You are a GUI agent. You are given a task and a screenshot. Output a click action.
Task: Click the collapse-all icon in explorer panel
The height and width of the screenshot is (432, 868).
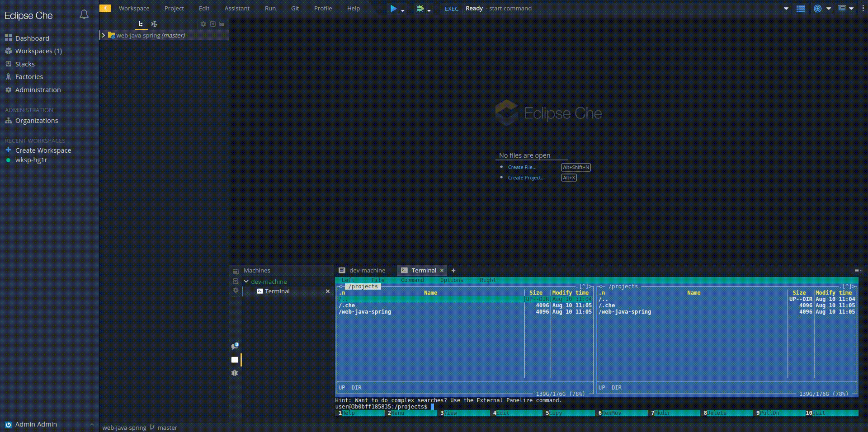(213, 24)
